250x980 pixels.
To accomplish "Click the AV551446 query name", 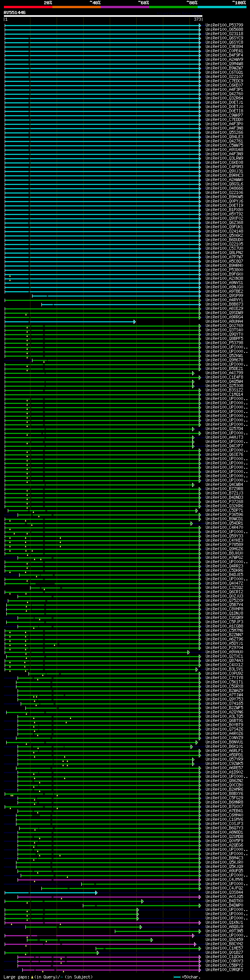I will coord(15,12).
